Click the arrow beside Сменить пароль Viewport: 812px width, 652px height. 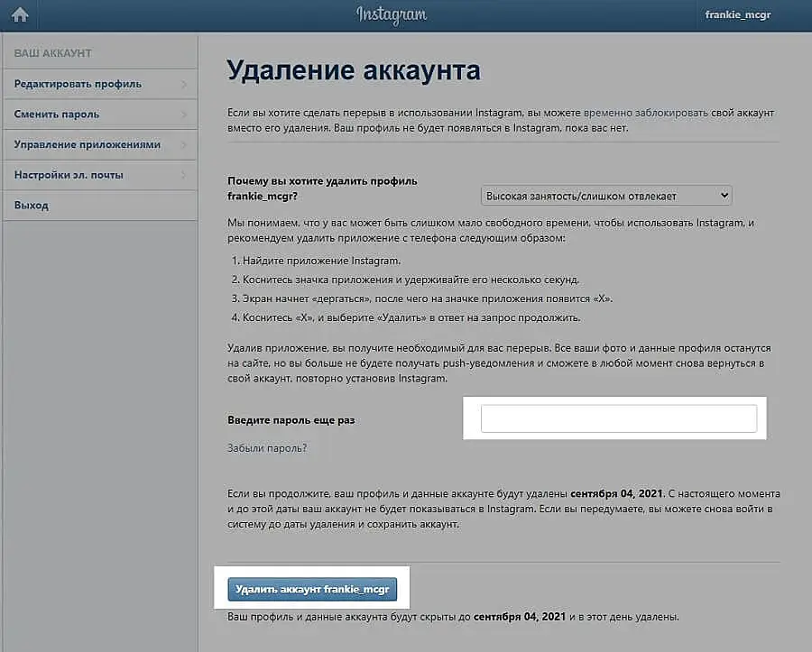coord(184,115)
